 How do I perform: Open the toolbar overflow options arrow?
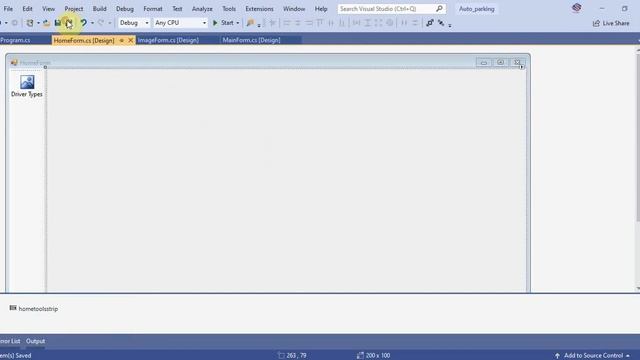click(x=450, y=25)
